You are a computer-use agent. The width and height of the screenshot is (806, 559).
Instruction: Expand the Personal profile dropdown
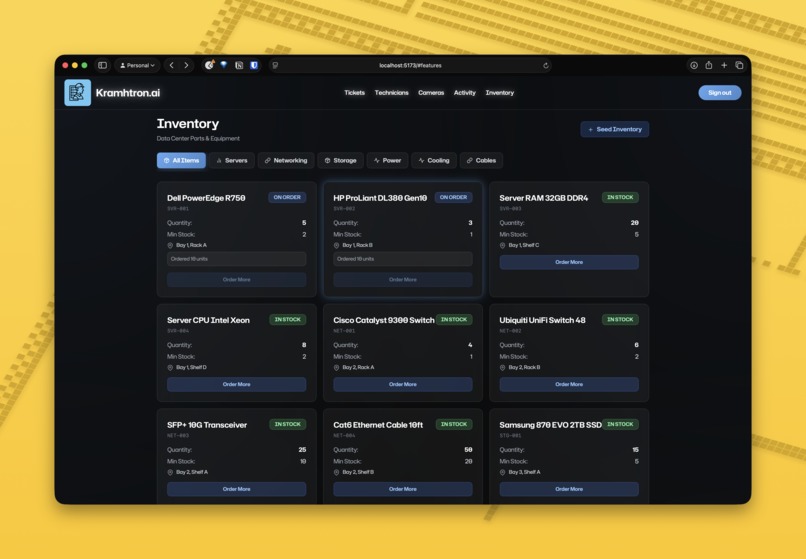tap(138, 65)
